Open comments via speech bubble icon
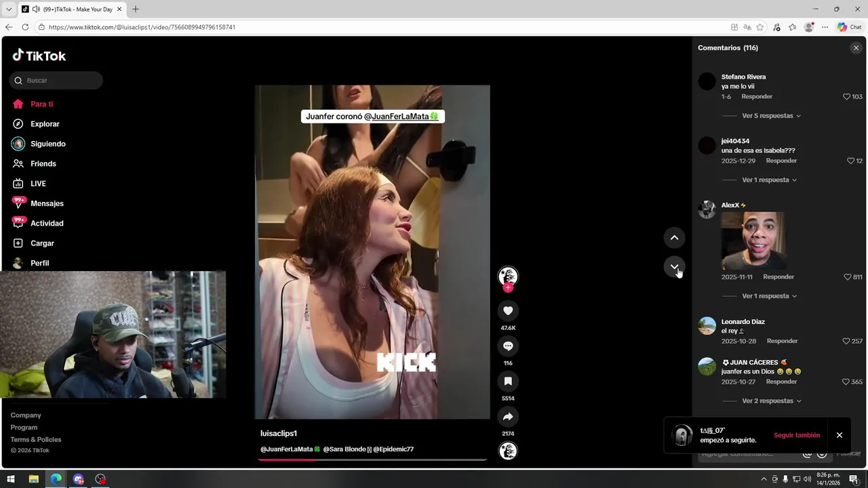This screenshot has width=868, height=488. pos(508,346)
